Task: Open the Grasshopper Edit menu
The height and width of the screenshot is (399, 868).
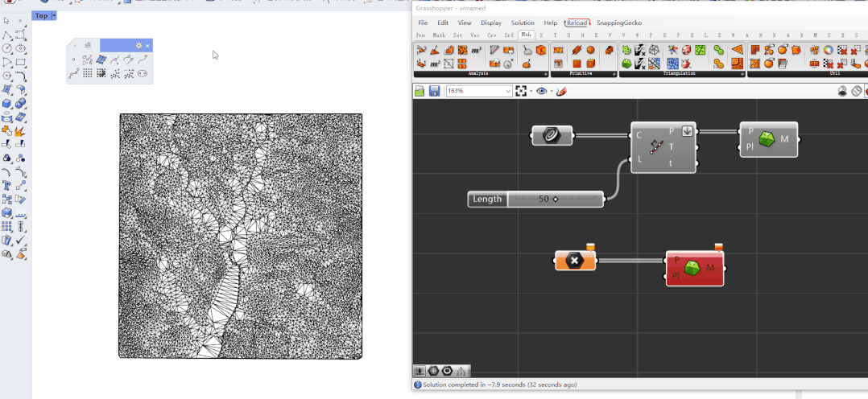Action: point(443,23)
